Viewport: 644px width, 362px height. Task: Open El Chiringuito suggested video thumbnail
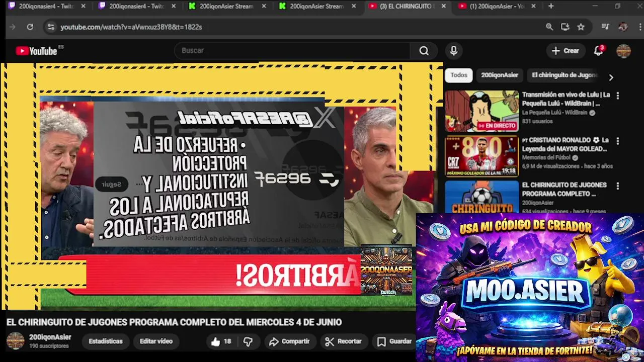click(x=481, y=197)
